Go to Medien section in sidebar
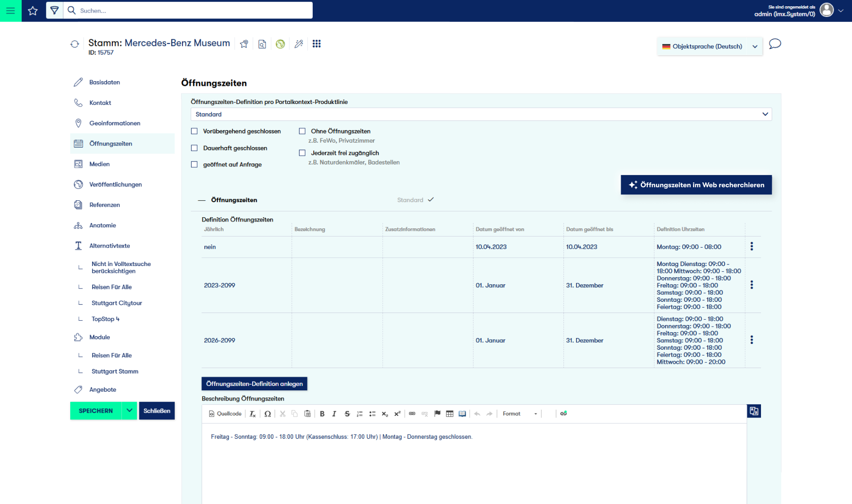852x504 pixels. pos(99,164)
